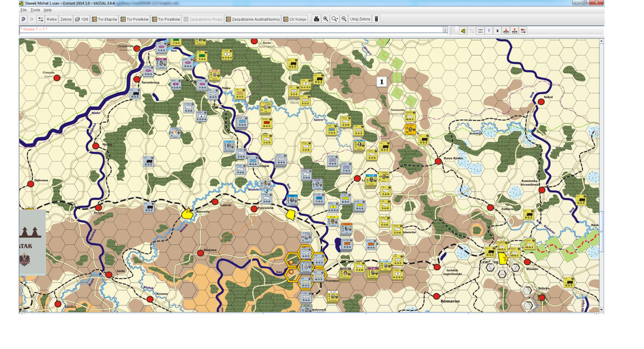Click the Dębica town red circle
644x349 pixels.
pyautogui.click(x=99, y=207)
